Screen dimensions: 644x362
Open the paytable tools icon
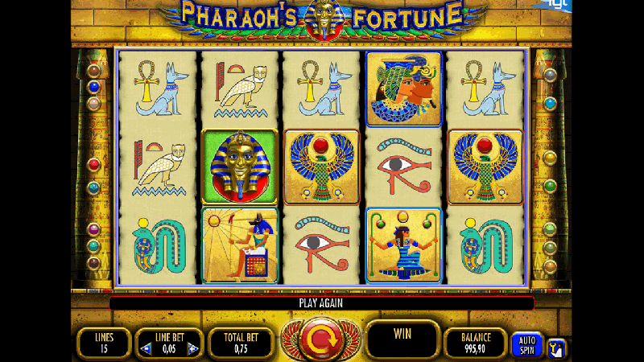[x=556, y=349]
